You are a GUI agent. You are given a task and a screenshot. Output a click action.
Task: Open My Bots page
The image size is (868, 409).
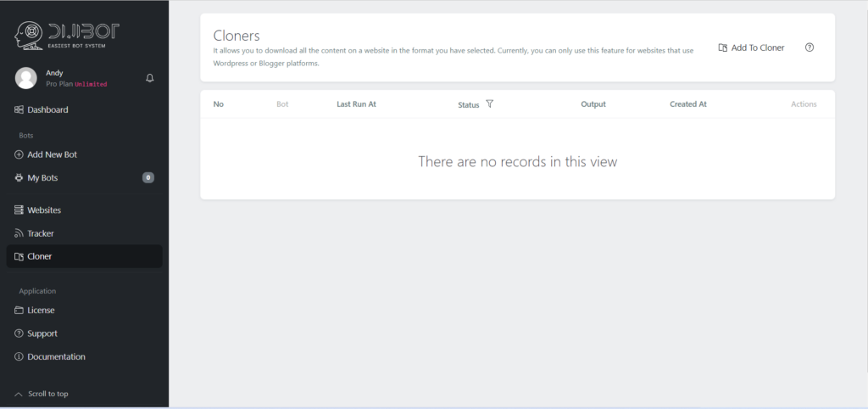pyautogui.click(x=84, y=178)
